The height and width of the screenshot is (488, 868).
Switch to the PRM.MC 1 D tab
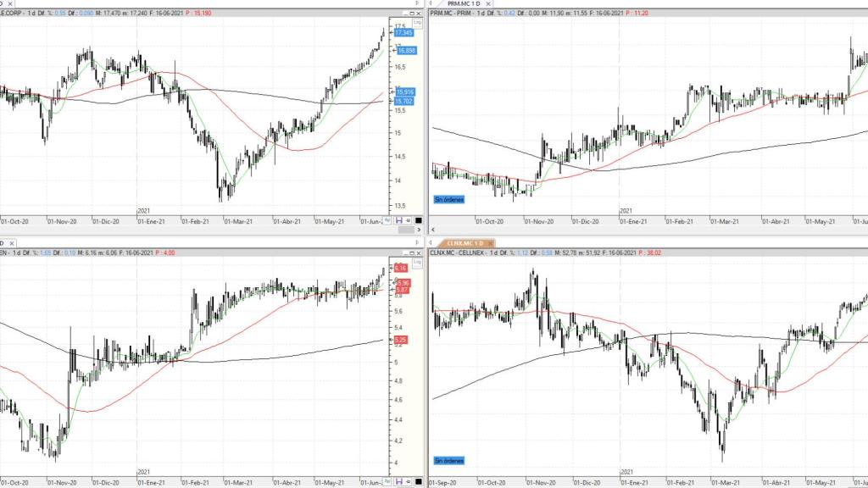[463, 3]
